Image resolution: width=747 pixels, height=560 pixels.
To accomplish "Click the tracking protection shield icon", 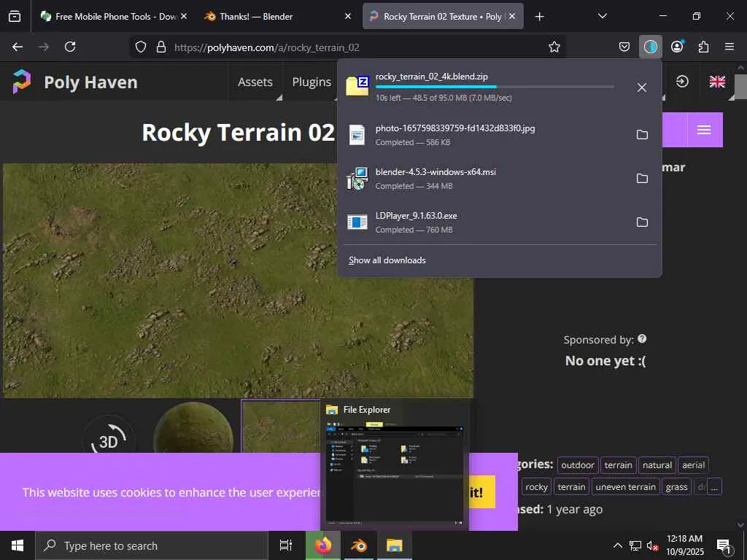I will (141, 47).
